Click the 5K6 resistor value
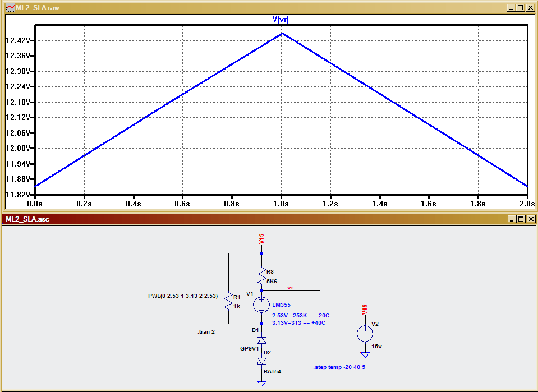This screenshot has width=538, height=392. [272, 281]
